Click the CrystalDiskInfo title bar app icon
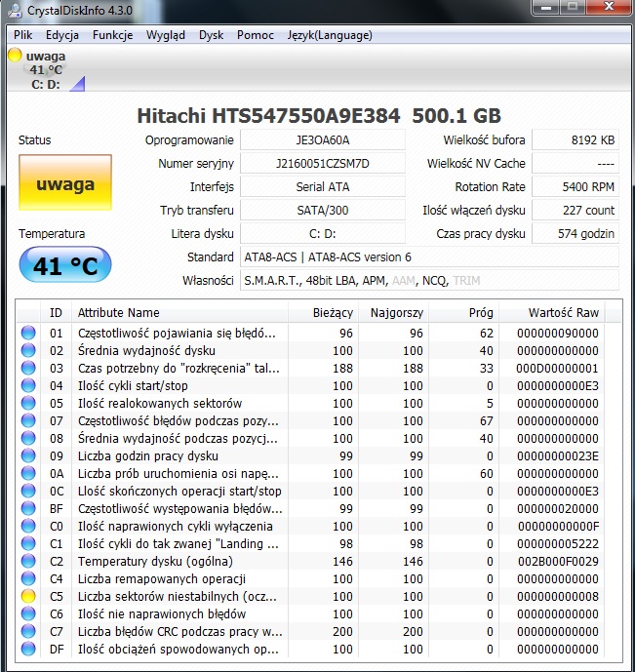The height and width of the screenshot is (672, 635). (15, 10)
